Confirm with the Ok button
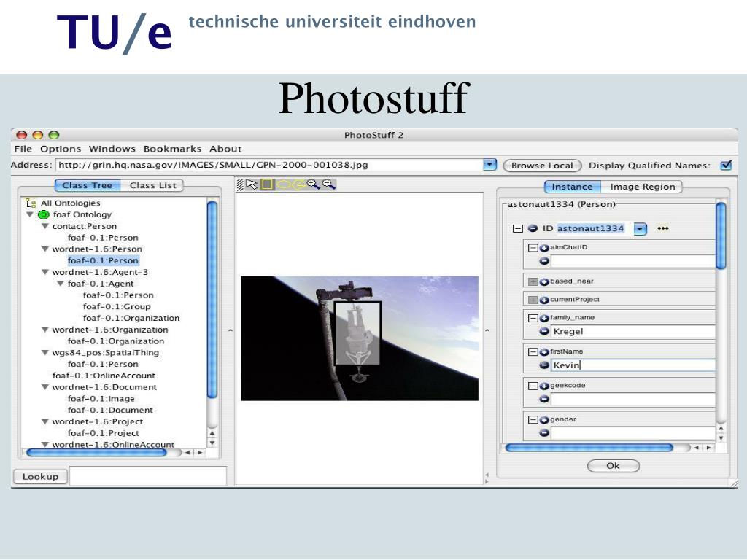 (613, 466)
